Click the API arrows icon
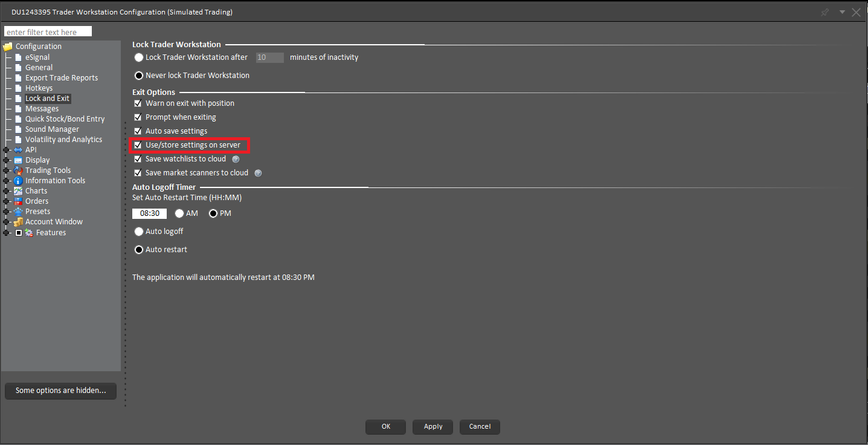Viewport: 868px width, 445px height. point(18,150)
